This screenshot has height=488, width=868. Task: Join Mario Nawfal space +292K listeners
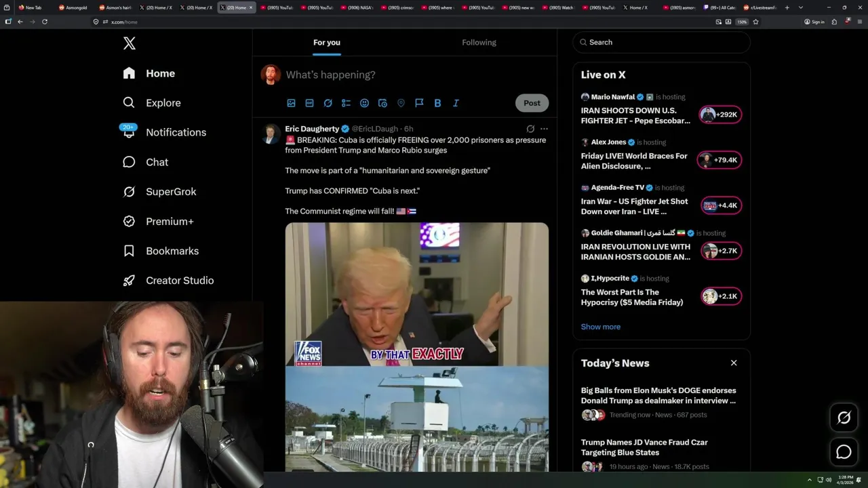coord(720,115)
